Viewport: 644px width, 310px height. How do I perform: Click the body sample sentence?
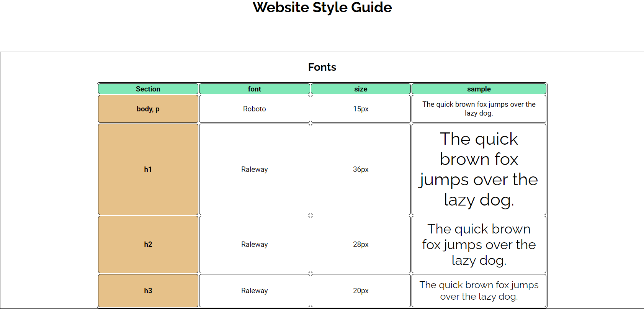point(479,109)
